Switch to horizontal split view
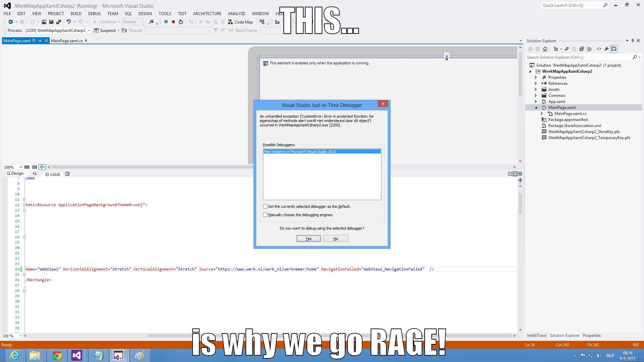 515,174
